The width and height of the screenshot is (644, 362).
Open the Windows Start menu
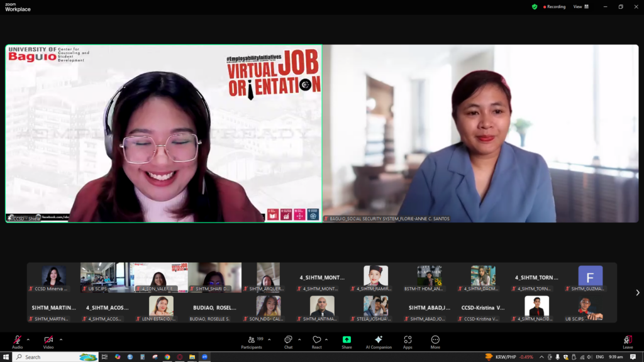pos(6,357)
